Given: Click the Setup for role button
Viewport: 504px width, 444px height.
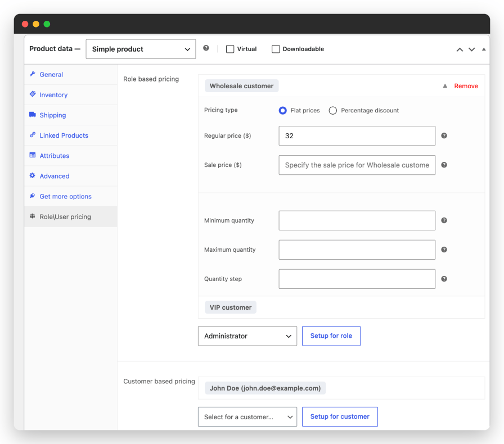Looking at the screenshot, I should tap(331, 336).
